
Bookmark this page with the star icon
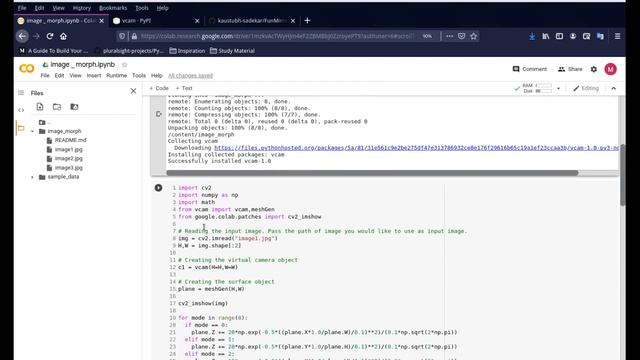[x=473, y=36]
